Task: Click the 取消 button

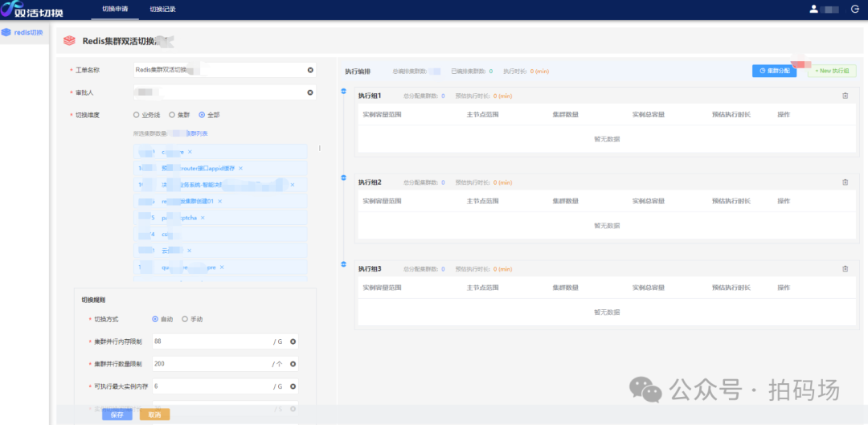Action: pyautogui.click(x=155, y=415)
